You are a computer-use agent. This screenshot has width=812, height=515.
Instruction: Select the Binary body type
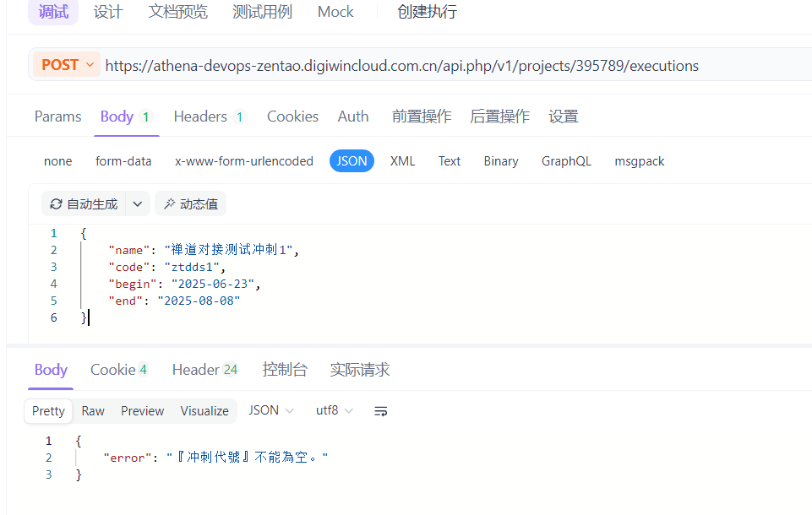point(500,160)
